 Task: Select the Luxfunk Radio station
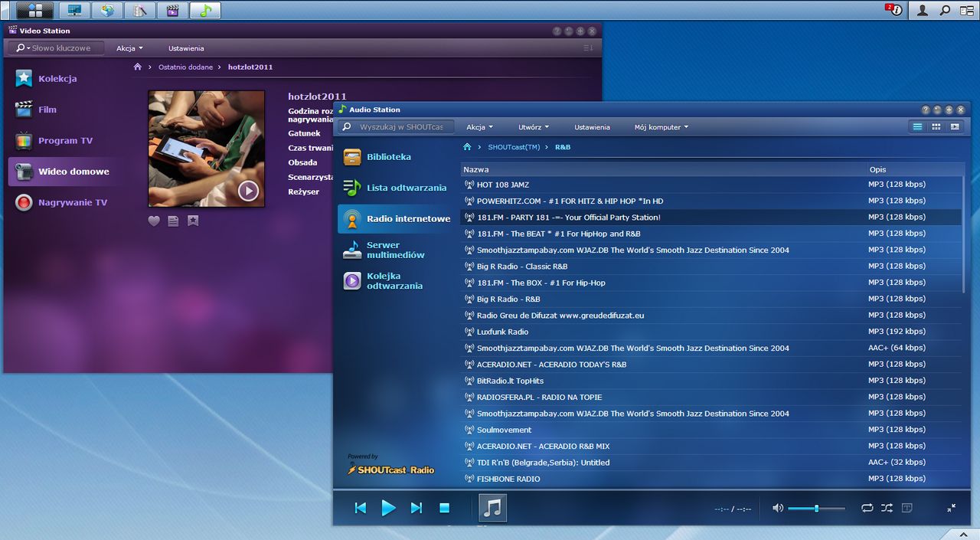(502, 332)
